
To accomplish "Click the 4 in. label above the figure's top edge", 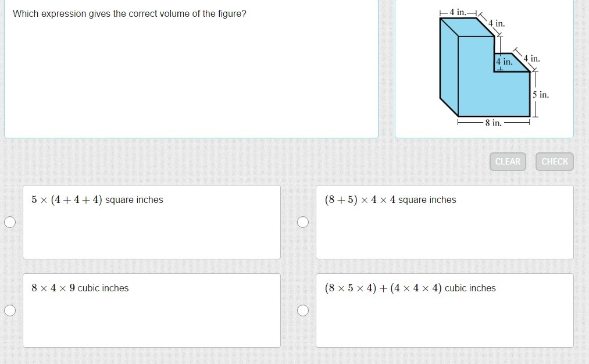I will pyautogui.click(x=458, y=12).
